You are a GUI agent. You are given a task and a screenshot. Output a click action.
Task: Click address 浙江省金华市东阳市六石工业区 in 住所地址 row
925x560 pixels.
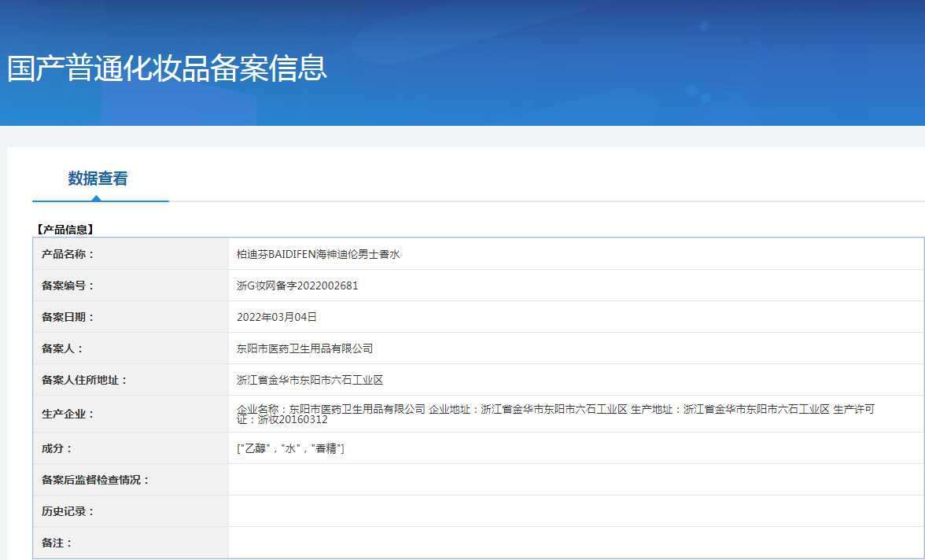click(x=310, y=380)
